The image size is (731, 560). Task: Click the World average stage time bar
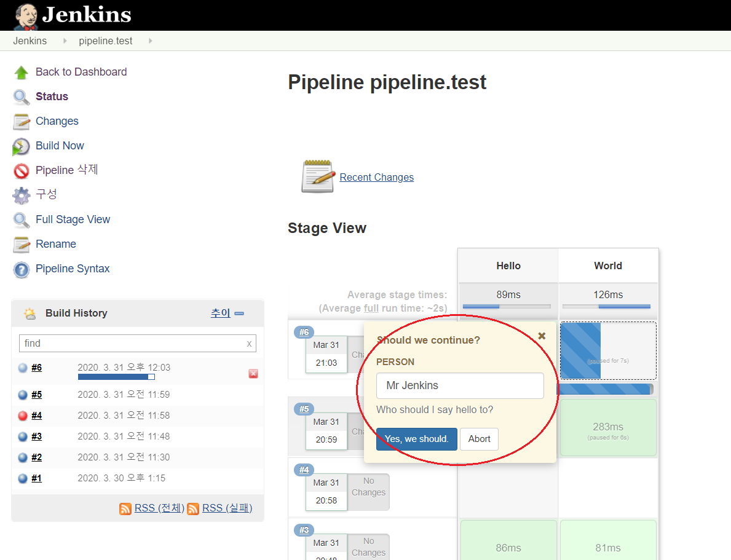click(607, 306)
